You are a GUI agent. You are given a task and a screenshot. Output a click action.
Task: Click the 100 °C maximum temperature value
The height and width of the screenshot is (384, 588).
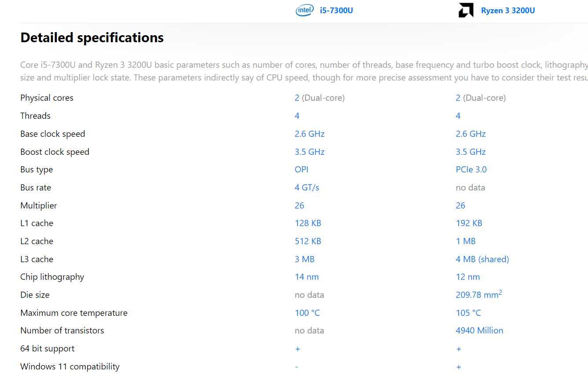pos(307,313)
